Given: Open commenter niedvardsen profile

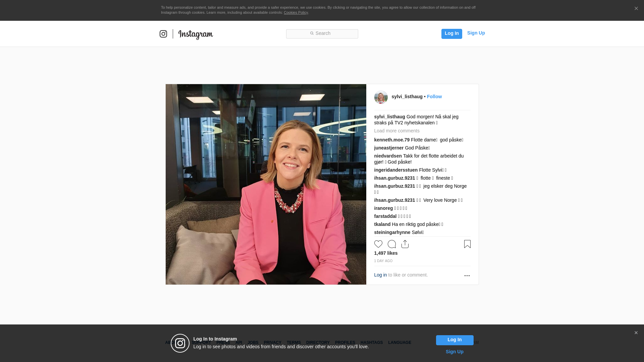Looking at the screenshot, I should [x=388, y=156].
